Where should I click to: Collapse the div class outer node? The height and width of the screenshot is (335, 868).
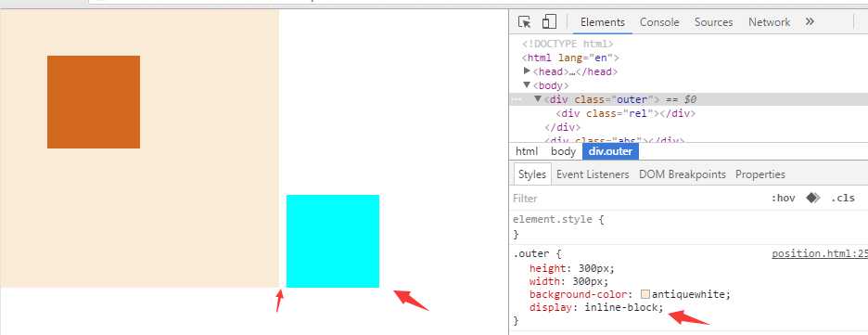pos(538,99)
